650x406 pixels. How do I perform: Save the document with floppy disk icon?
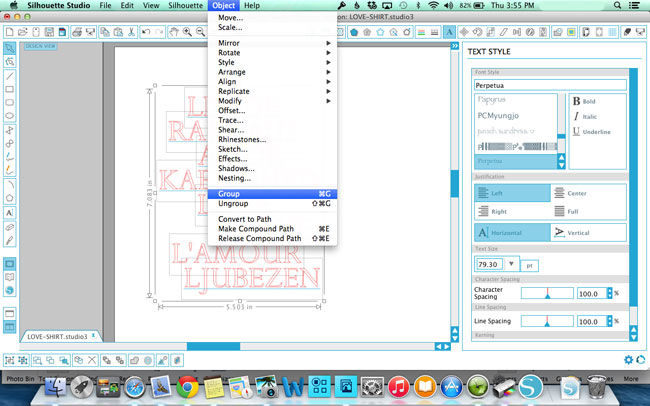(x=49, y=32)
